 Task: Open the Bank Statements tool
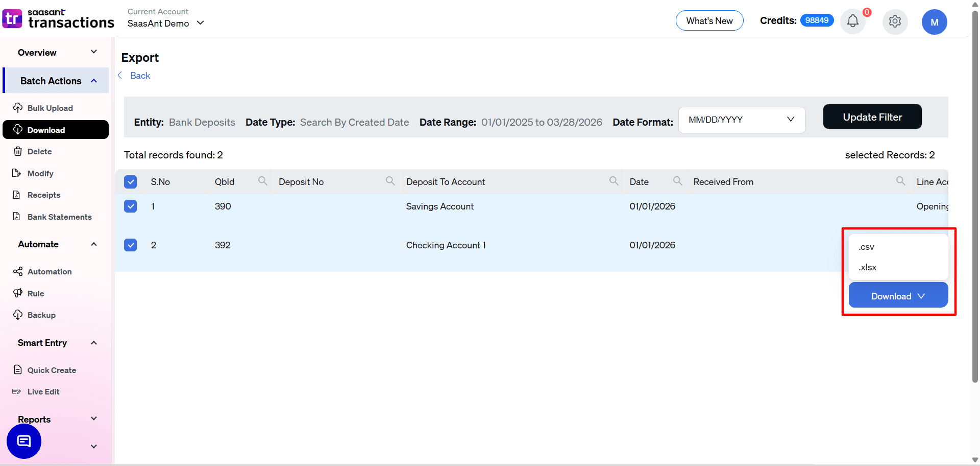59,217
